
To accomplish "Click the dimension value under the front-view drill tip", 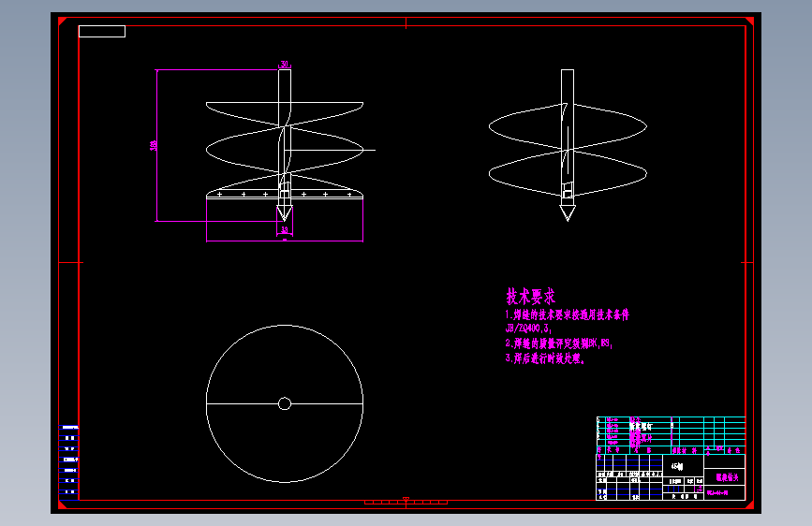I will click(285, 229).
